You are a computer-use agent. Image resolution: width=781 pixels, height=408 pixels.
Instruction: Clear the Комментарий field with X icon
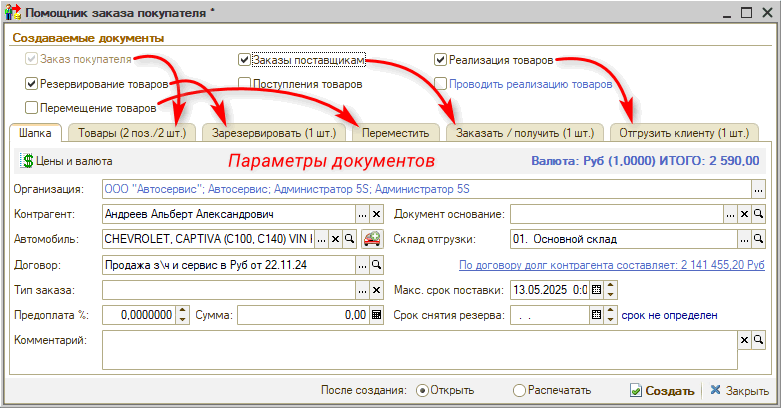(744, 340)
